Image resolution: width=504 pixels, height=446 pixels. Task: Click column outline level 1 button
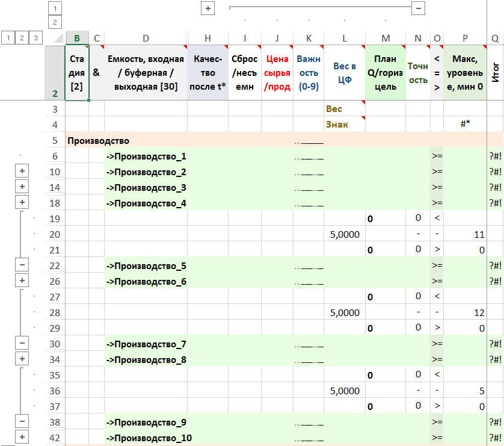tap(55, 8)
